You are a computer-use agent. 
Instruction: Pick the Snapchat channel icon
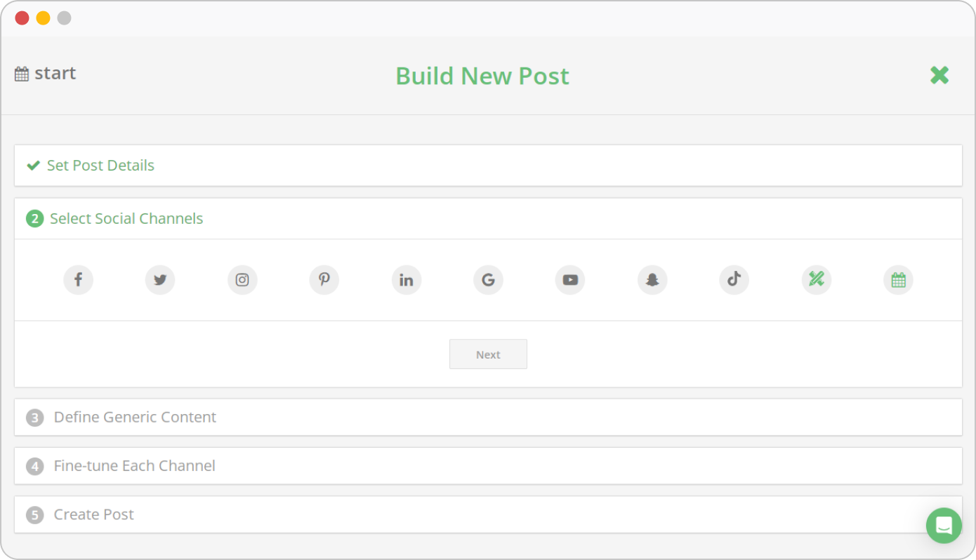tap(652, 280)
